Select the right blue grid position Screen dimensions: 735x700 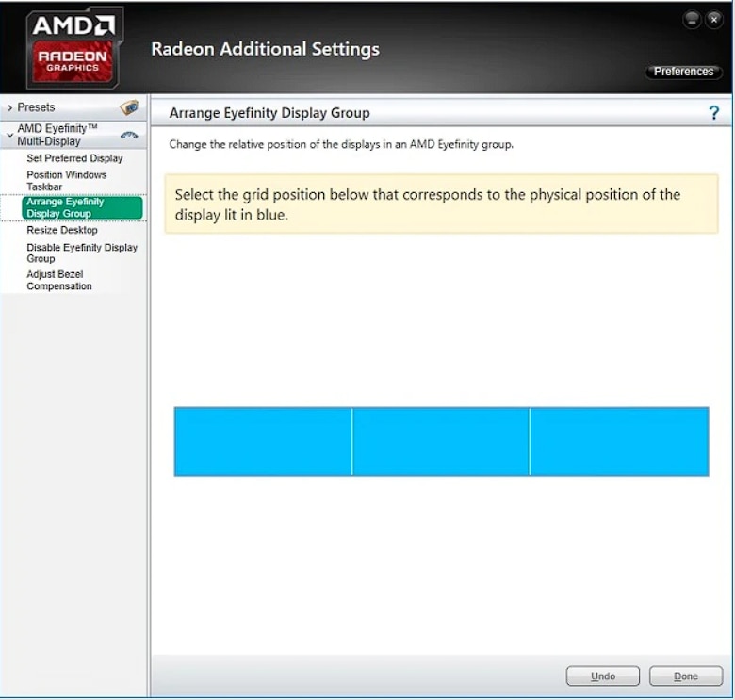point(619,441)
